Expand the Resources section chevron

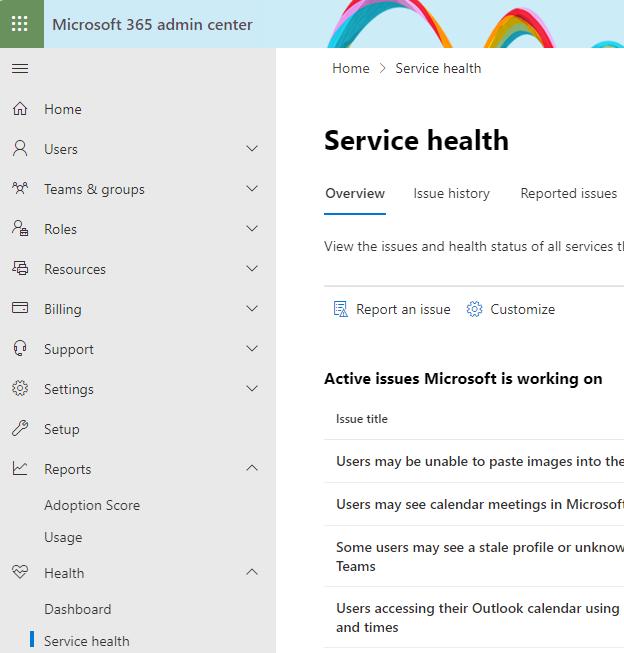[252, 268]
